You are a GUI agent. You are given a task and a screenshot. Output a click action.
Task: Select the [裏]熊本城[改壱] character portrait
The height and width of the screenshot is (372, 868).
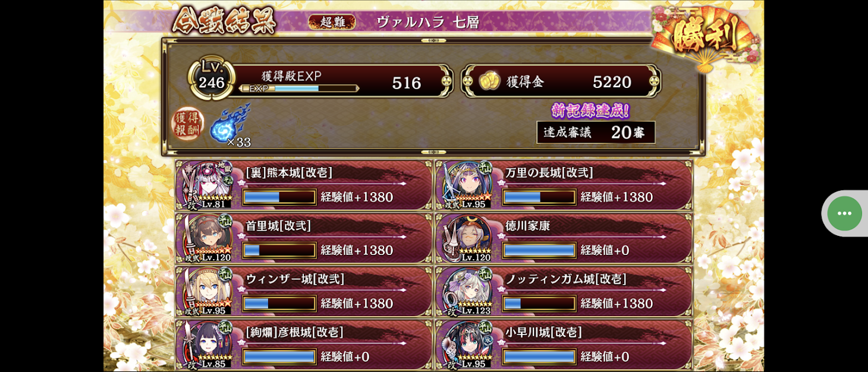[x=209, y=185]
